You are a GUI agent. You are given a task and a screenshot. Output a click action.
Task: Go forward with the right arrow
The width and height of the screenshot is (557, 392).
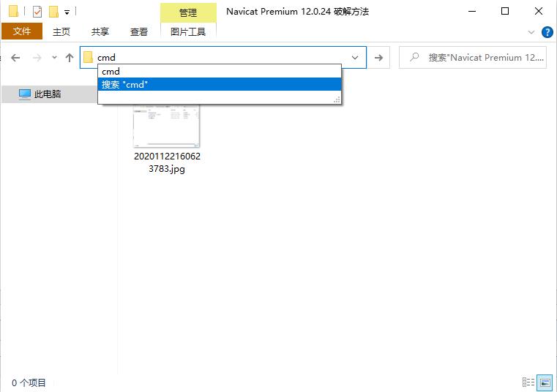[37, 58]
